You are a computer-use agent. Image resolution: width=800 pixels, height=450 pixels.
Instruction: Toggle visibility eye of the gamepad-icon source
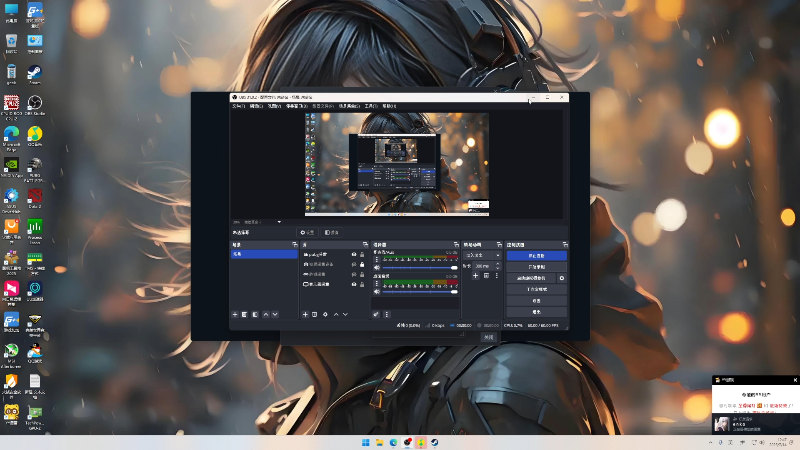(x=354, y=274)
